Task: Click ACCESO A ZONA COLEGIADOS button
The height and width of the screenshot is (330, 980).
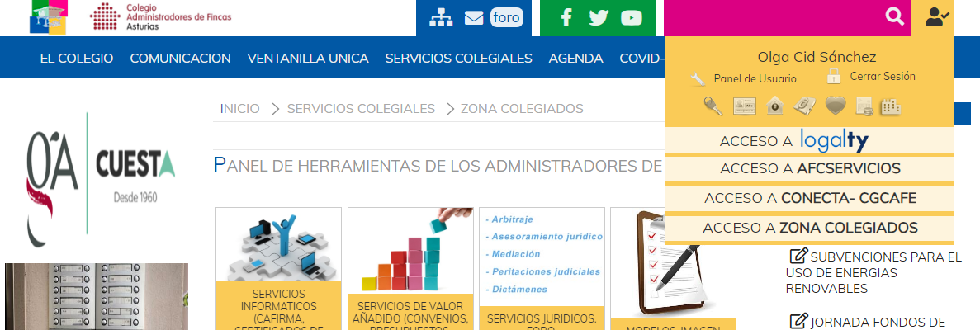Action: [809, 228]
